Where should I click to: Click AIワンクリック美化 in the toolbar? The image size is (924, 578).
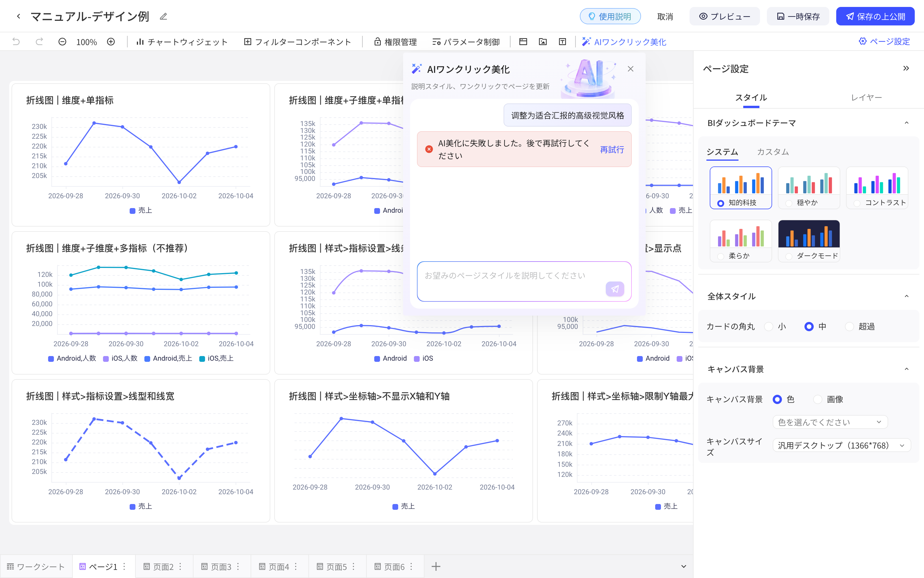coord(624,42)
